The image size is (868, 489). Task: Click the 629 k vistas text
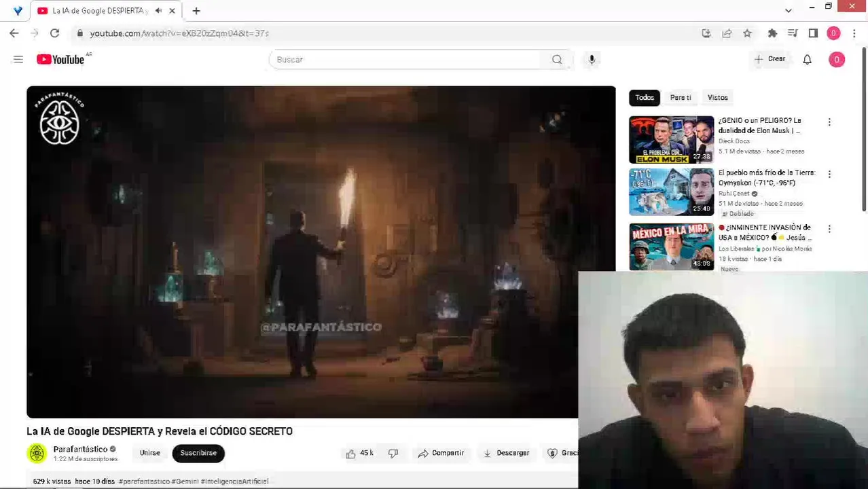52,482
